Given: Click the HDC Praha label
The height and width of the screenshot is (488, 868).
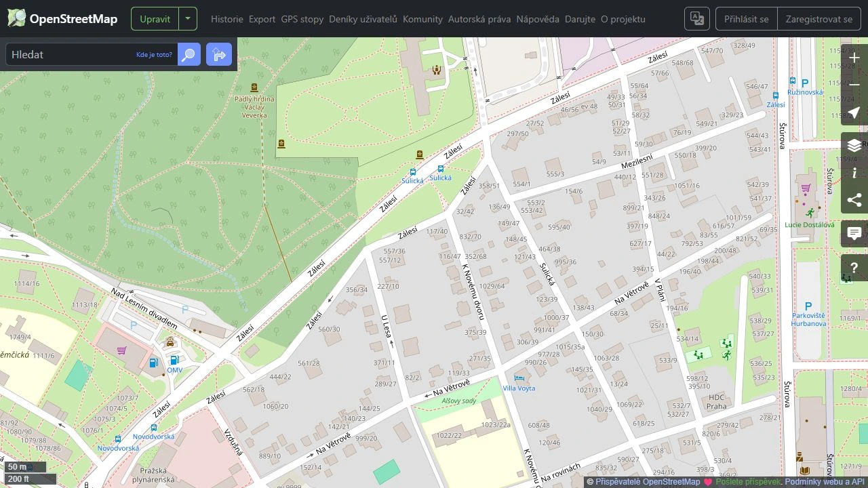Looking at the screenshot, I should [x=717, y=402].
